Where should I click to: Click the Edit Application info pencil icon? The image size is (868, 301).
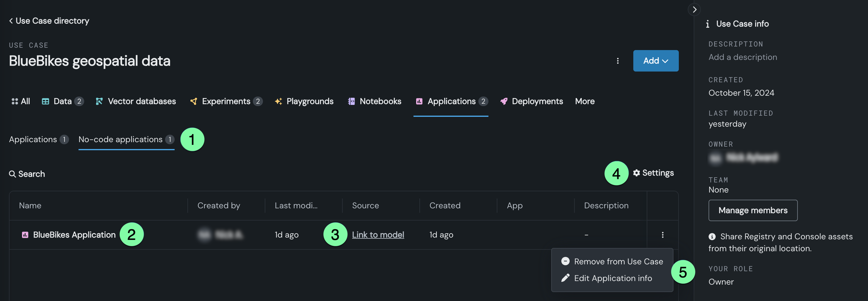tap(565, 278)
